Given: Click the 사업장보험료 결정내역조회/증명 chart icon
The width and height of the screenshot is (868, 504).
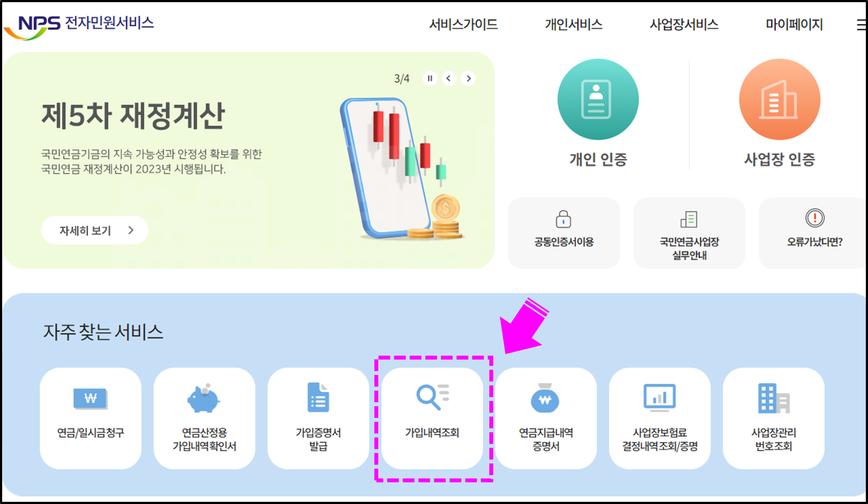Looking at the screenshot, I should click(x=660, y=396).
